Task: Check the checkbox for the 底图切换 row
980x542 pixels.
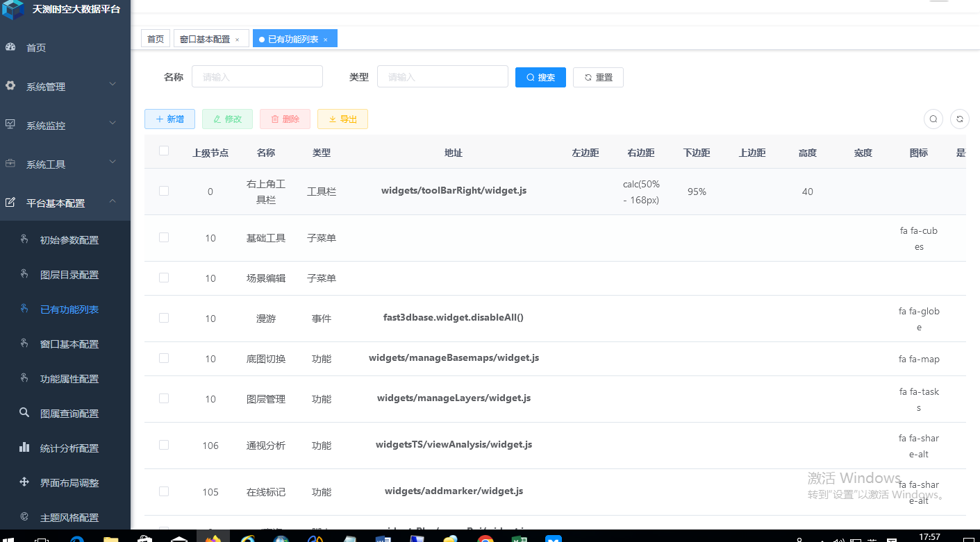Action: click(x=164, y=358)
